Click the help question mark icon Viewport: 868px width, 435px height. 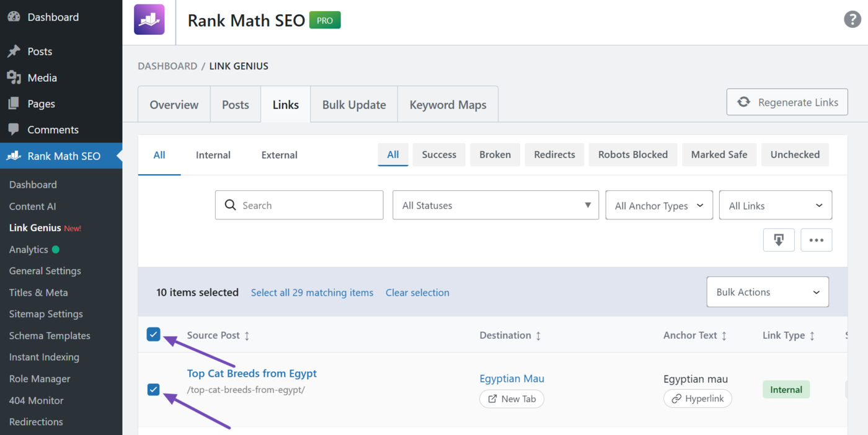pos(852,19)
